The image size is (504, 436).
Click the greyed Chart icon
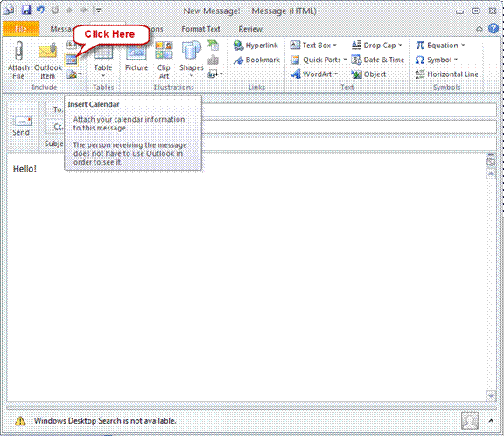click(x=213, y=60)
